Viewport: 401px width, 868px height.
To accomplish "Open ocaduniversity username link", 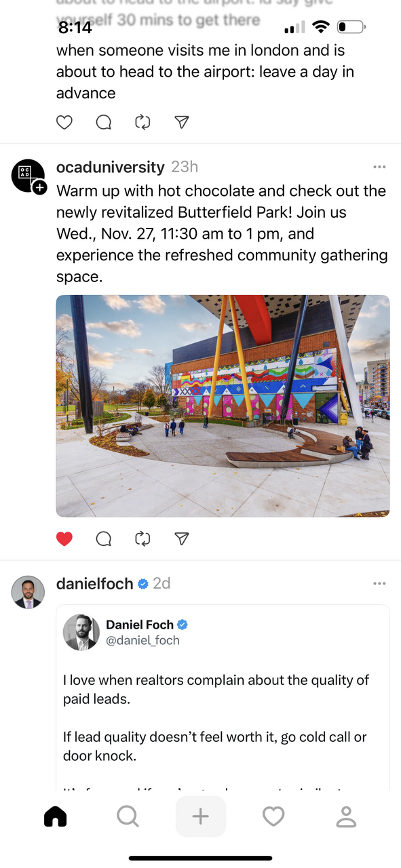I will pyautogui.click(x=110, y=167).
